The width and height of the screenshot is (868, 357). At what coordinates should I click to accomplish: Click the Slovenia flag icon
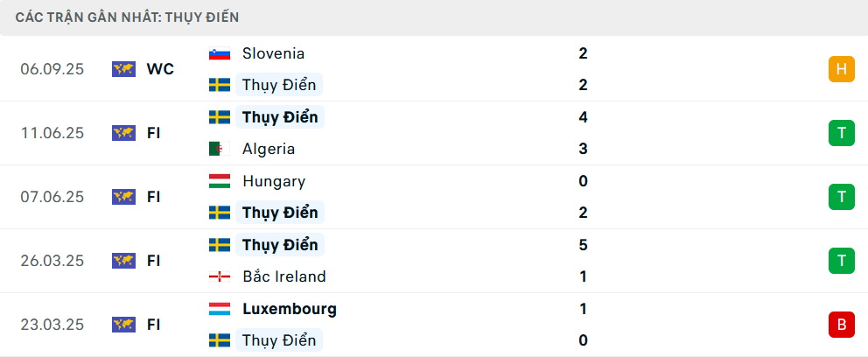point(219,53)
